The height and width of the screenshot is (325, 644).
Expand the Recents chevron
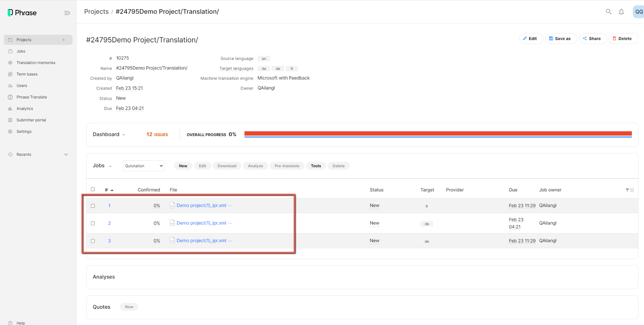(66, 155)
